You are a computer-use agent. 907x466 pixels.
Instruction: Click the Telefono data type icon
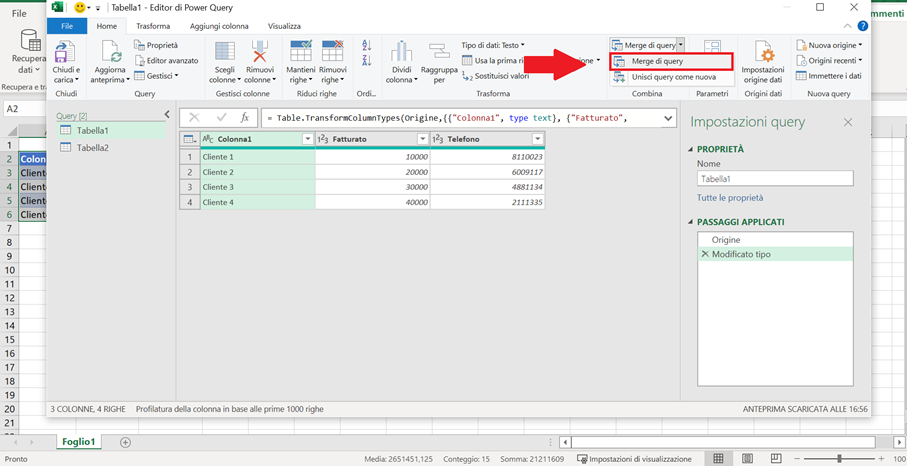coord(438,139)
